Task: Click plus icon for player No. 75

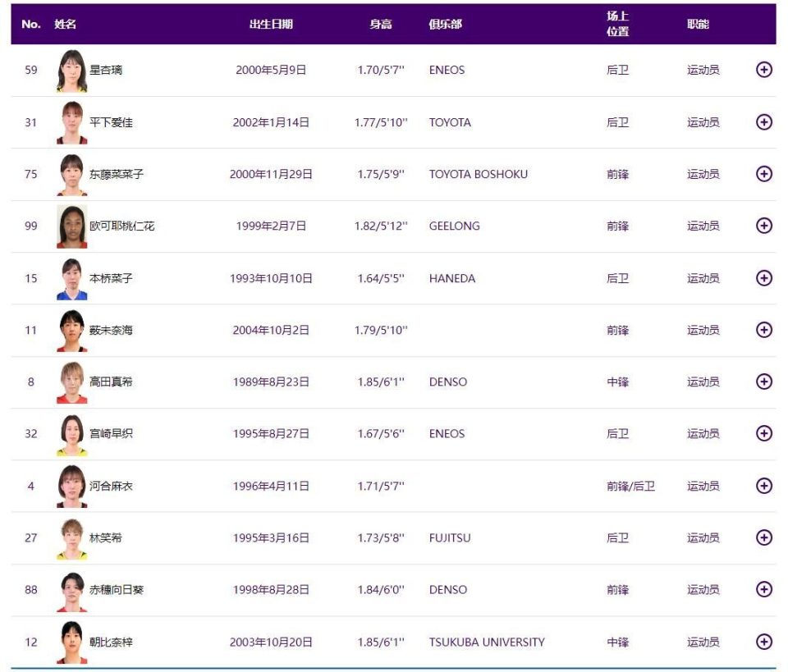Action: coord(763,174)
